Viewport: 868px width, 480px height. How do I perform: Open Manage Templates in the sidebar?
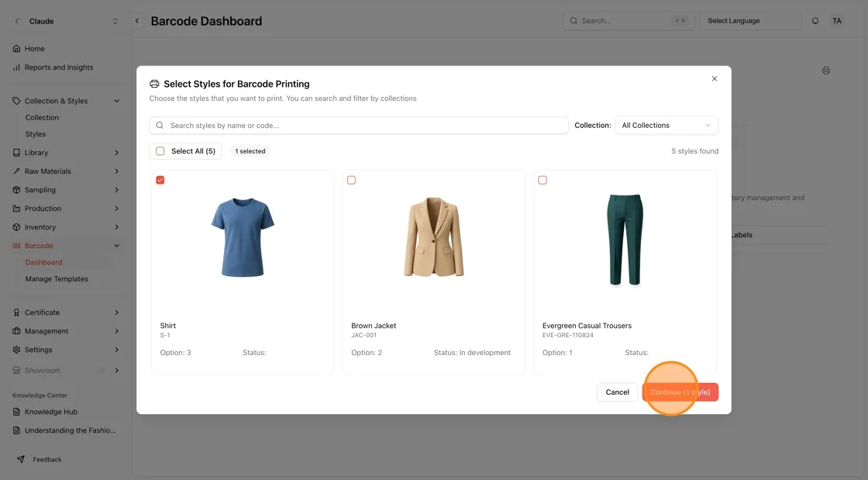coord(57,279)
